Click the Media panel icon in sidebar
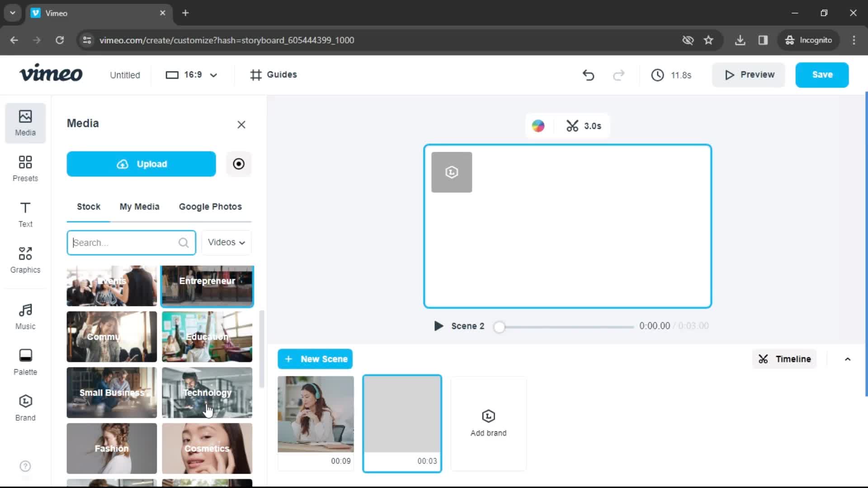868x488 pixels. coord(25,122)
